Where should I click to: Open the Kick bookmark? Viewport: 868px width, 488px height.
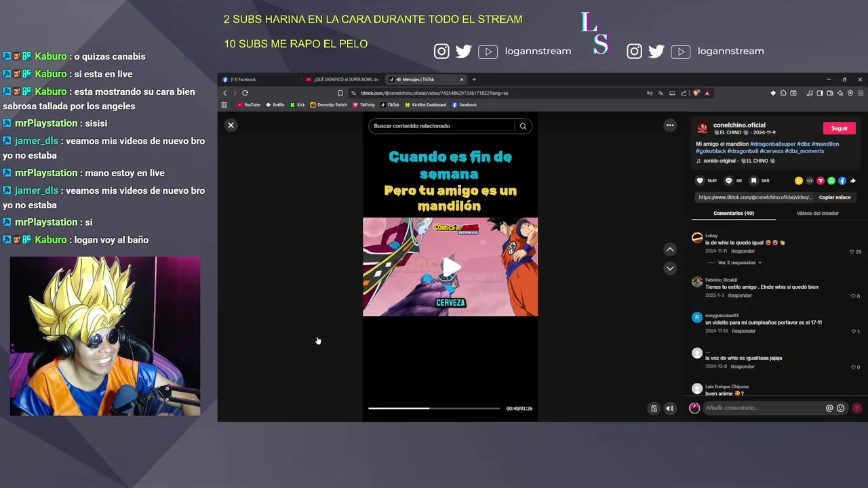pyautogui.click(x=297, y=105)
